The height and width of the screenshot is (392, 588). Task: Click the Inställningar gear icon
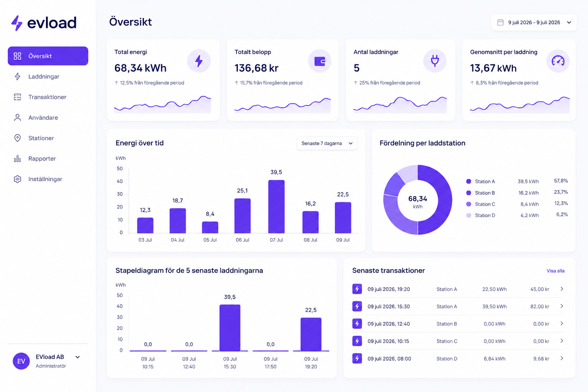(x=18, y=179)
